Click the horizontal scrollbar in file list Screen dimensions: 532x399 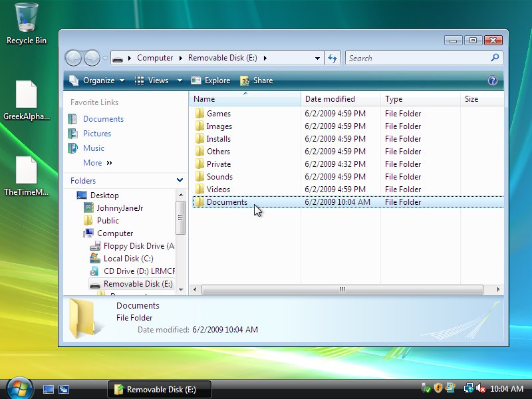pyautogui.click(x=342, y=290)
